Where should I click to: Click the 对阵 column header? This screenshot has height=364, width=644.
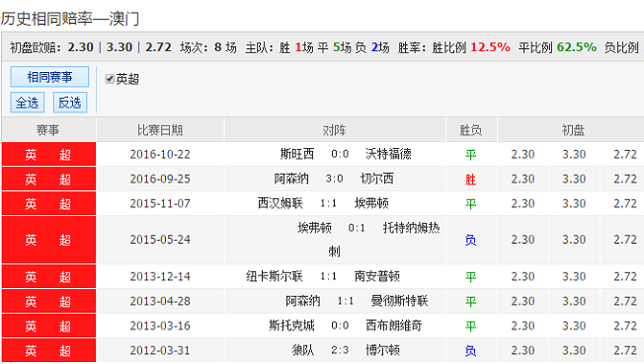pos(334,130)
